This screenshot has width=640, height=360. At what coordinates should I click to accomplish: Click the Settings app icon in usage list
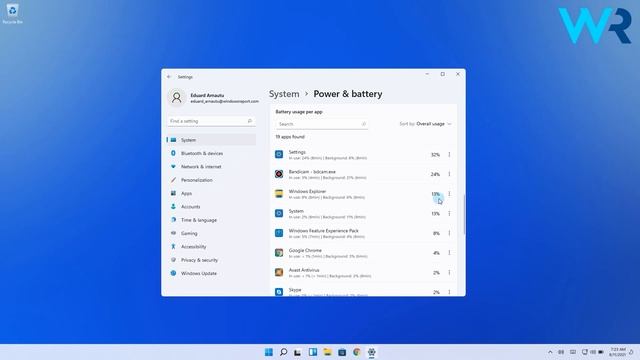pyautogui.click(x=279, y=154)
